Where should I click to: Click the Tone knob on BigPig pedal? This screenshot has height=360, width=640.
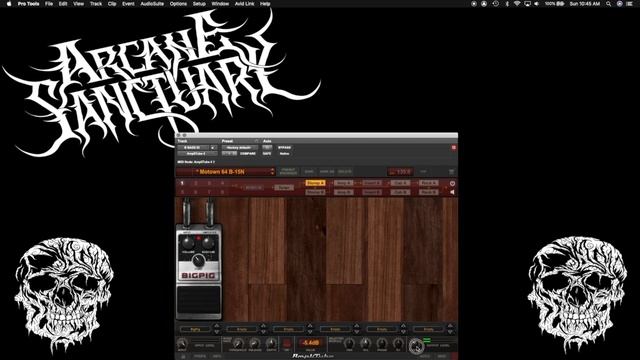click(x=199, y=260)
